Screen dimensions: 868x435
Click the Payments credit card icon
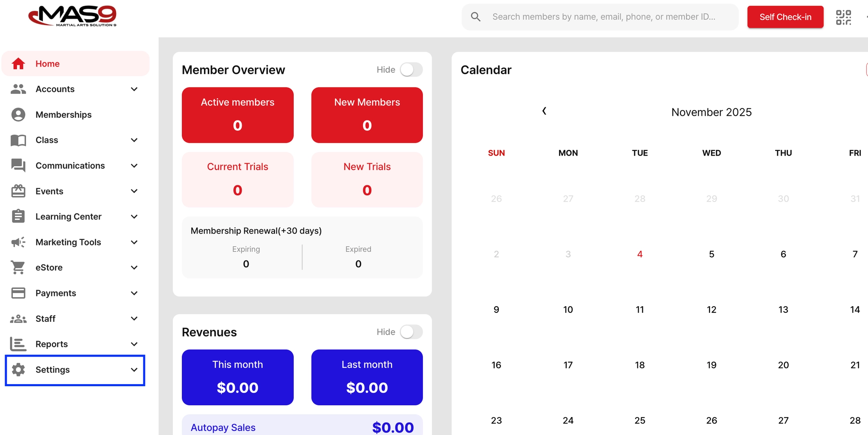pos(18,293)
